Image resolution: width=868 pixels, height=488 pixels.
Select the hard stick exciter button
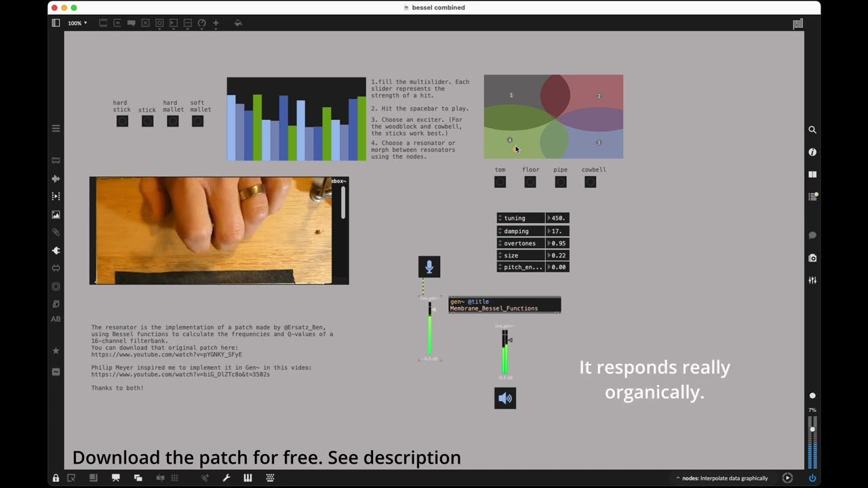[x=122, y=121]
